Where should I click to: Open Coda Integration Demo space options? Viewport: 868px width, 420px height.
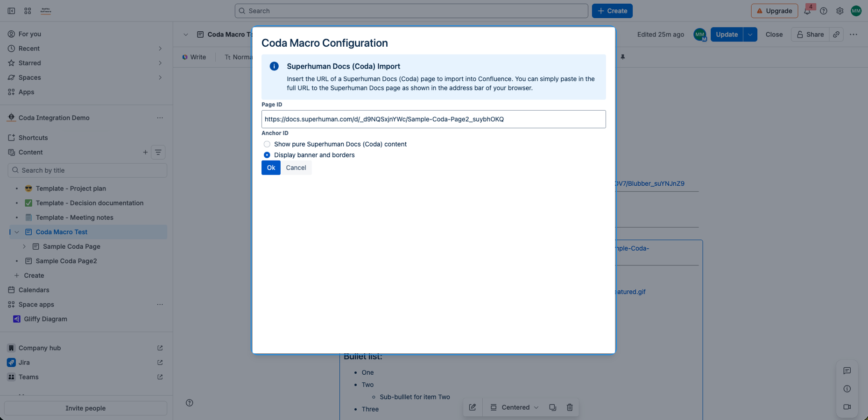click(x=160, y=118)
